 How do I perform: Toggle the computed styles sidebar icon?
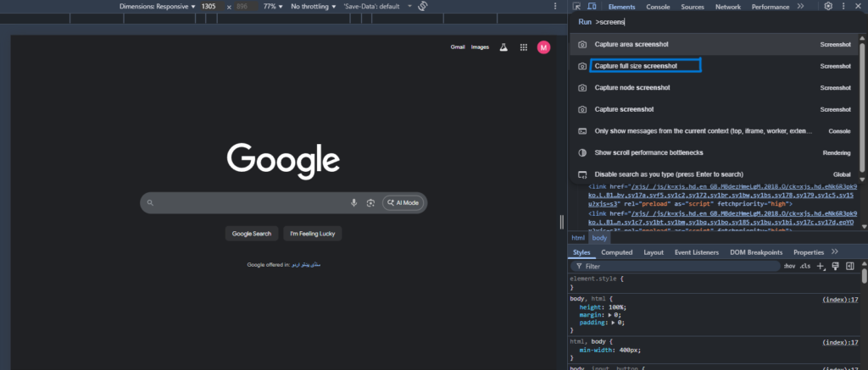tap(849, 267)
